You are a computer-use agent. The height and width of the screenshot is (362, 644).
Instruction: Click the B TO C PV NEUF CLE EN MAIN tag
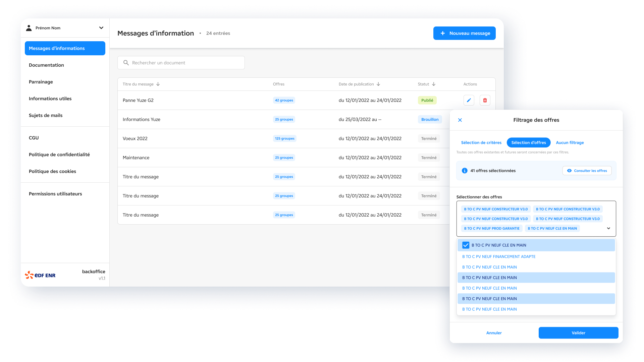(x=552, y=228)
